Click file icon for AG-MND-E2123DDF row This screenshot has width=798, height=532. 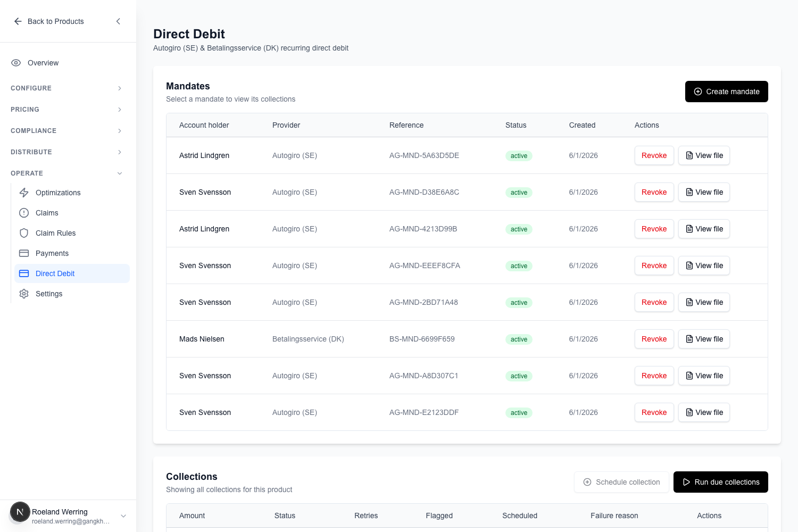click(689, 412)
